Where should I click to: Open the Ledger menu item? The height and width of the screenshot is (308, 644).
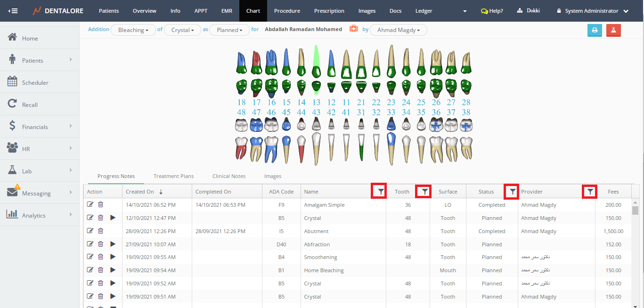(424, 11)
